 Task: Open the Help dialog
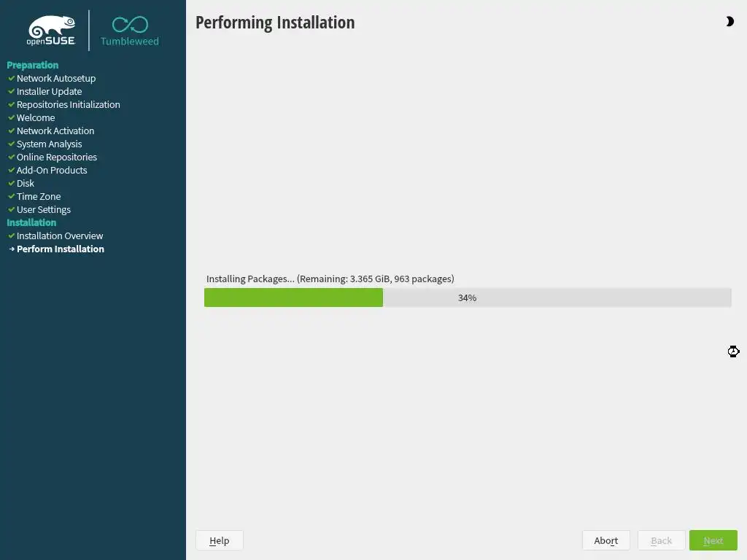point(219,540)
